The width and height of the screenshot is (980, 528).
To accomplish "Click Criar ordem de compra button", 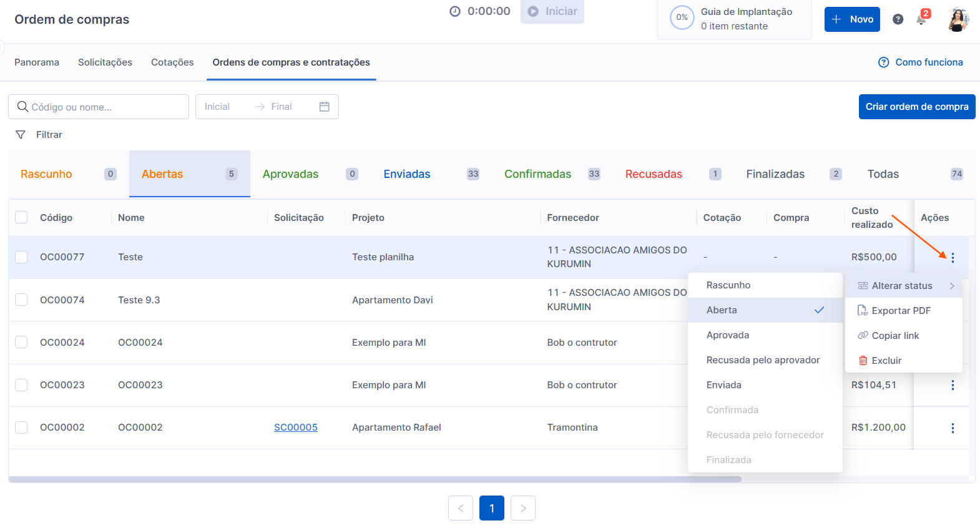I will [x=916, y=107].
